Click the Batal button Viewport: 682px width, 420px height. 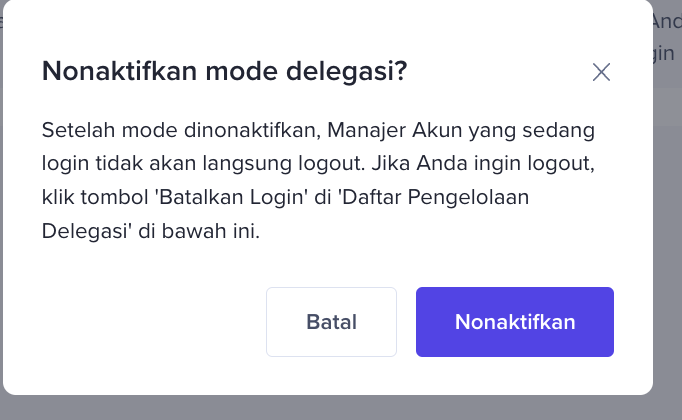coord(331,322)
